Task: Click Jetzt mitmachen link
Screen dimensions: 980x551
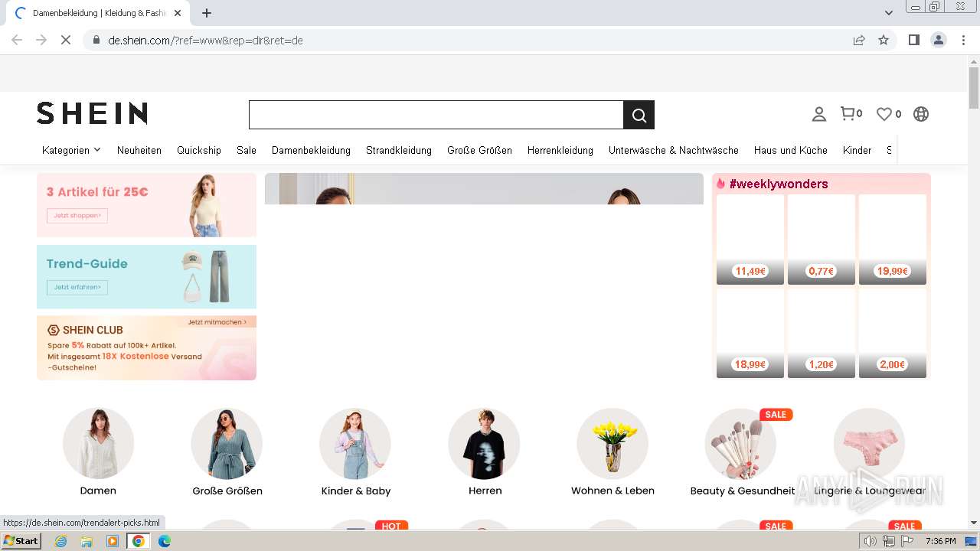Action: pos(217,322)
